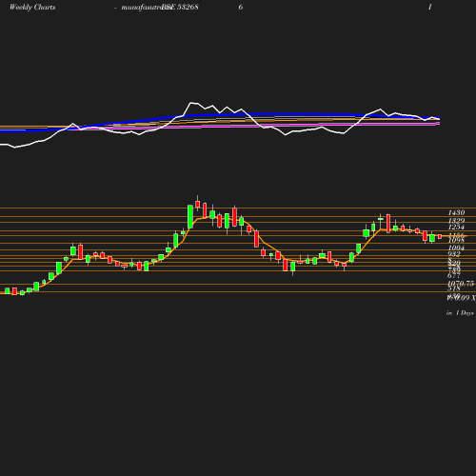The width and height of the screenshot is (476, 476).
Task: Select the 1254 price level label
Action: tap(456, 227)
